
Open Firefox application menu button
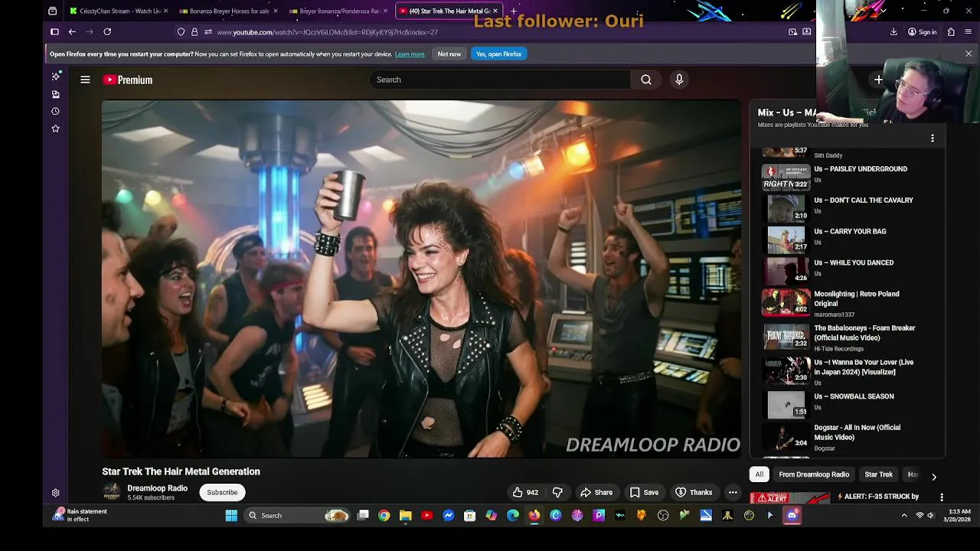coord(969,32)
